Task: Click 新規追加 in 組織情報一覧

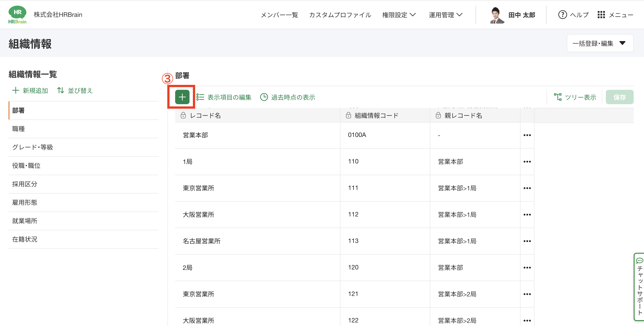Action: 30,90
